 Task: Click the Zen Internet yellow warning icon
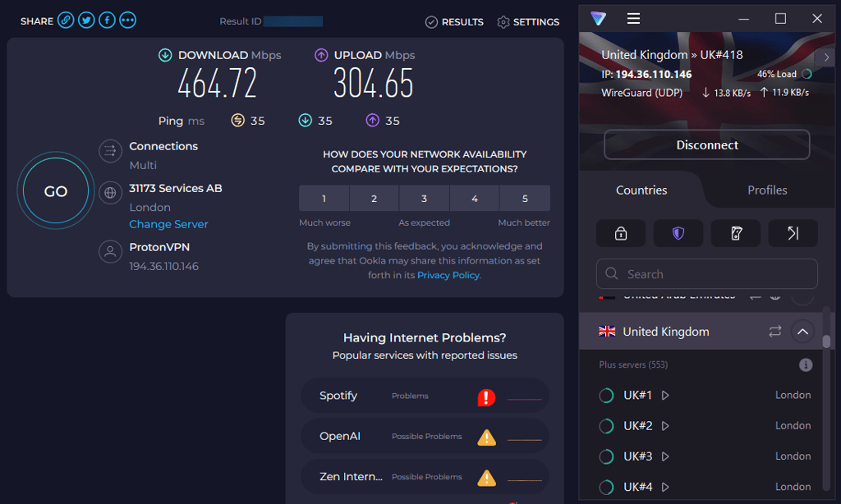point(486,478)
